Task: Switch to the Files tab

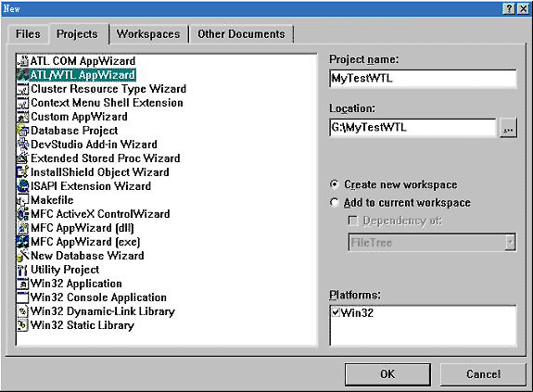Action: coord(28,34)
